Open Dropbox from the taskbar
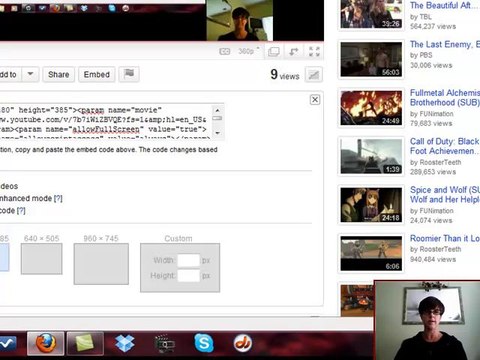The width and height of the screenshot is (480, 360). pos(125,343)
